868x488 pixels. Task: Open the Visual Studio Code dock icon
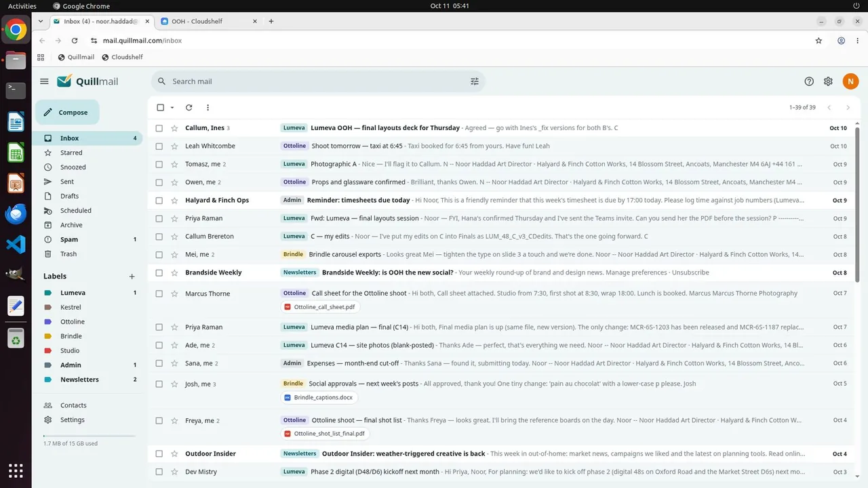pyautogui.click(x=16, y=245)
